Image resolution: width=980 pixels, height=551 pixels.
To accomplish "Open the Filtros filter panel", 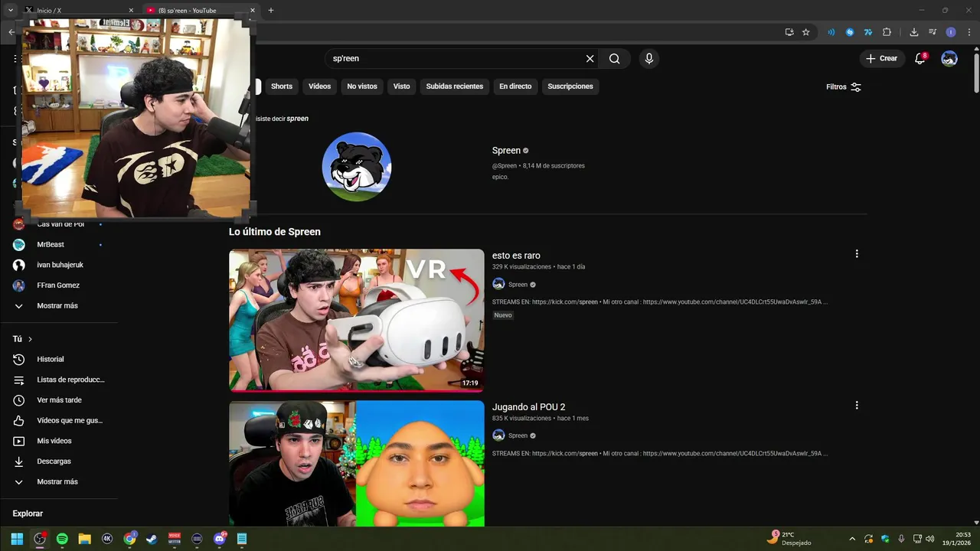I will click(844, 86).
